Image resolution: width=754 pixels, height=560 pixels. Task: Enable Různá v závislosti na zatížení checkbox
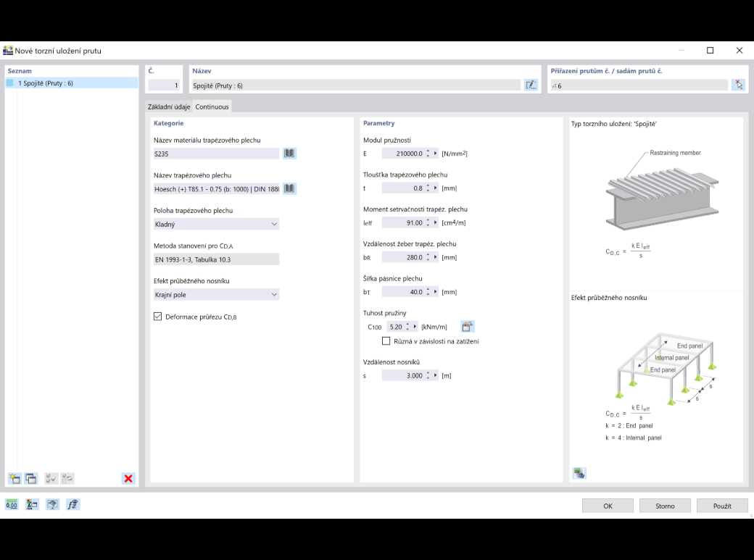[x=386, y=340]
